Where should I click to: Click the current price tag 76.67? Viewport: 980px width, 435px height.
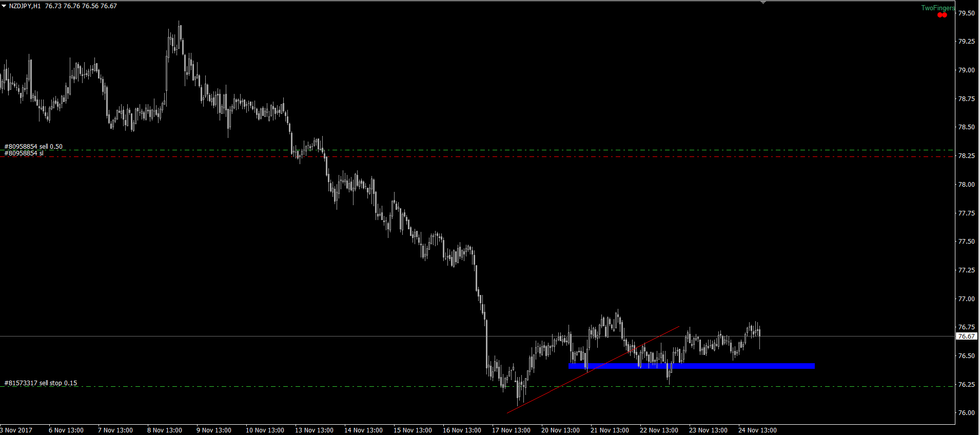coord(967,337)
